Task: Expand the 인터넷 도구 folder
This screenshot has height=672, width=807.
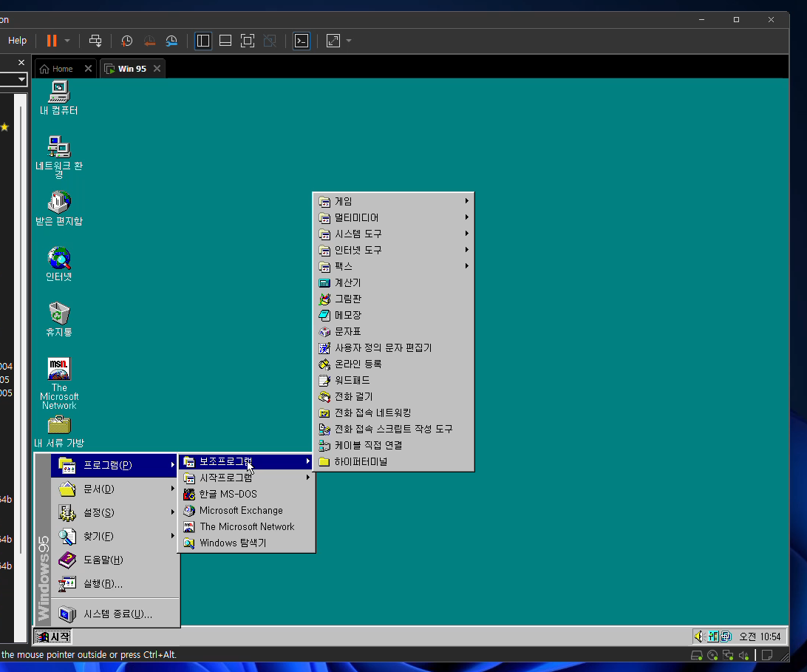Action: point(393,251)
